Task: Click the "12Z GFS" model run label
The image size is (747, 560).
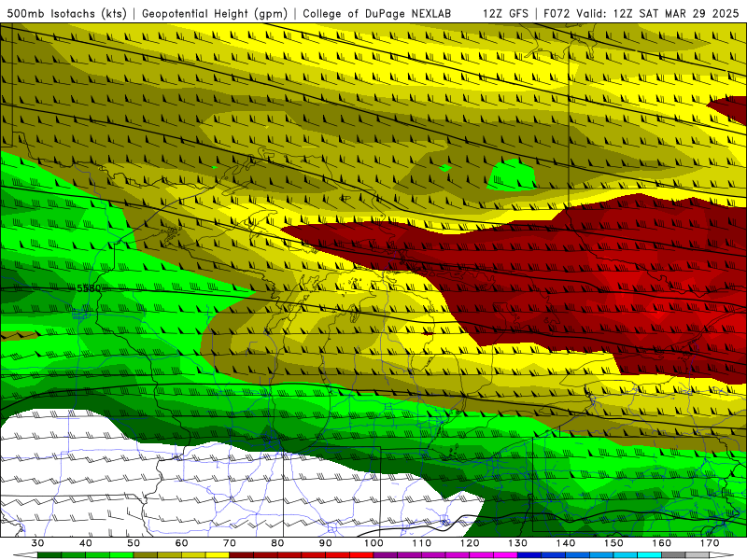Action: [505, 13]
